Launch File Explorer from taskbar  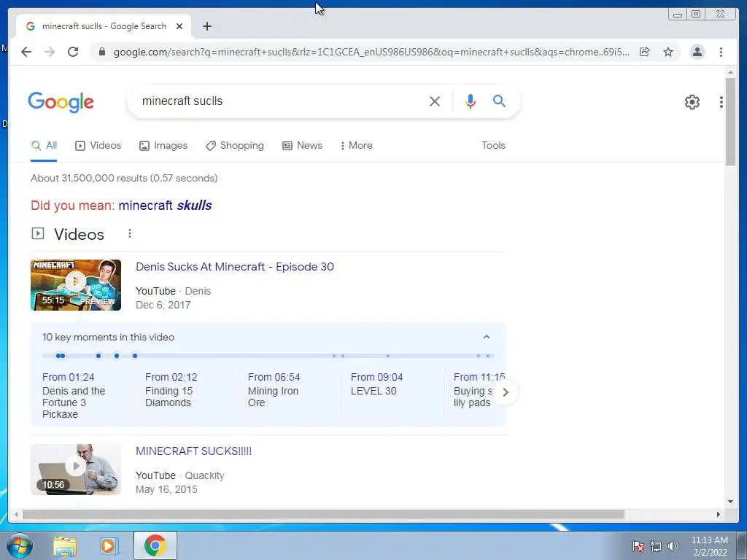pos(65,546)
